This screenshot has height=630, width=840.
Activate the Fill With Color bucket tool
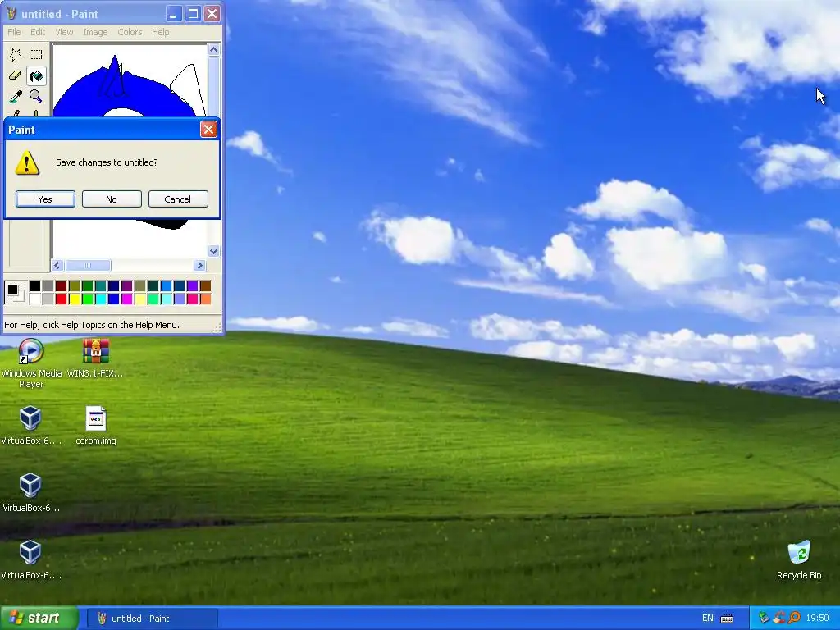(36, 75)
